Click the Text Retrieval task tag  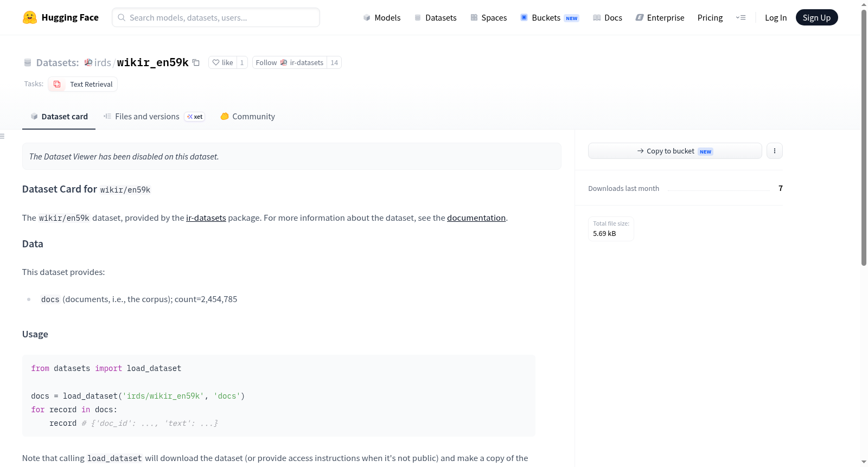pyautogui.click(x=83, y=84)
